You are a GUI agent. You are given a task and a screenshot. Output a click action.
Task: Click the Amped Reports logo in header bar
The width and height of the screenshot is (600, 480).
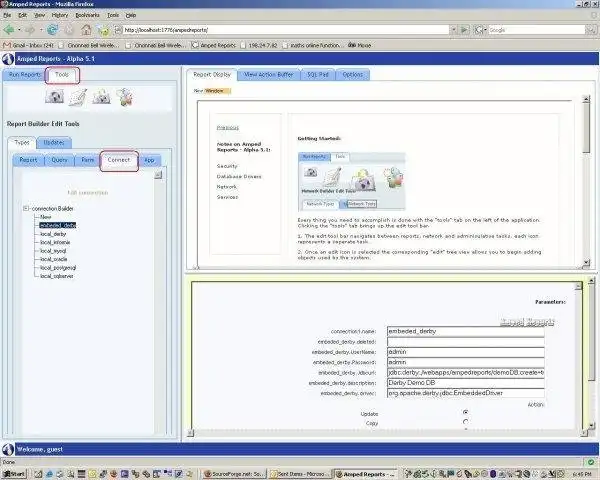[x=8, y=59]
